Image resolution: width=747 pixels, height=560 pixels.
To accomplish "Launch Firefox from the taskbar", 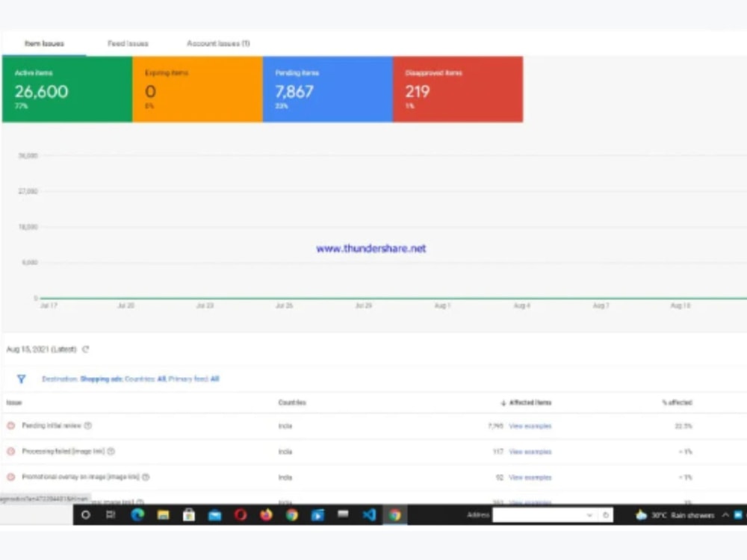I will click(x=267, y=514).
